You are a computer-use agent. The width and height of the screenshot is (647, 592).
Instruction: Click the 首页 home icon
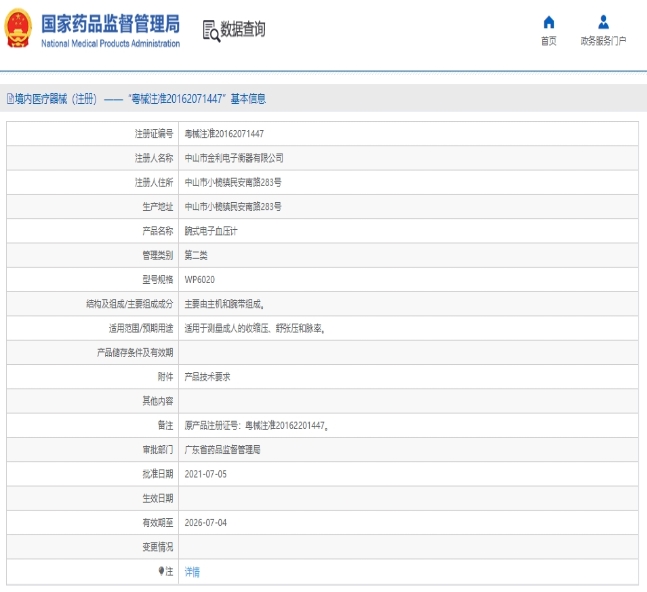pos(548,22)
